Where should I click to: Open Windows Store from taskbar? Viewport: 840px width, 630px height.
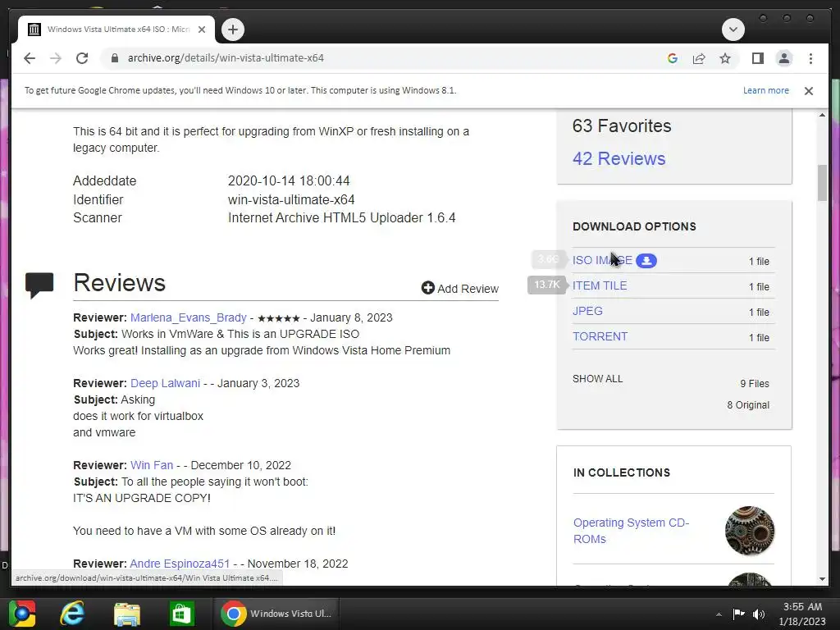[x=181, y=614]
